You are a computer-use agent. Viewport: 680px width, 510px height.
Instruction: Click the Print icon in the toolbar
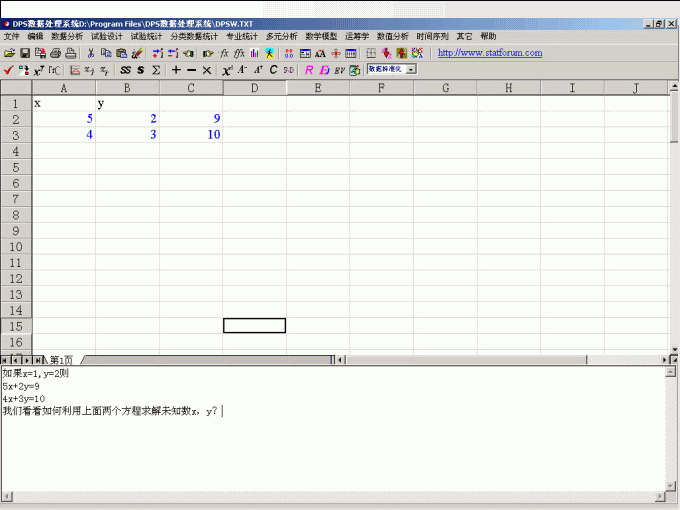[56, 53]
